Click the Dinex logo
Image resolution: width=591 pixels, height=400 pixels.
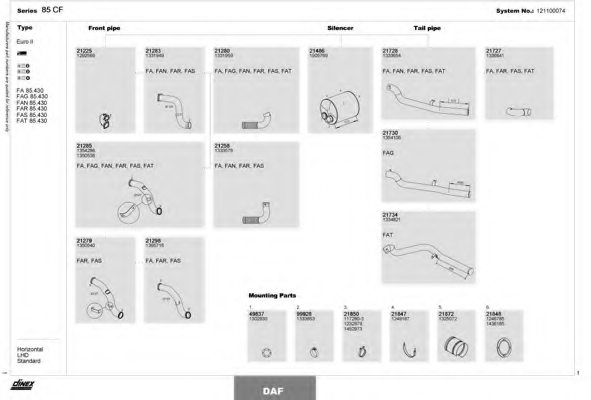pyautogui.click(x=23, y=385)
